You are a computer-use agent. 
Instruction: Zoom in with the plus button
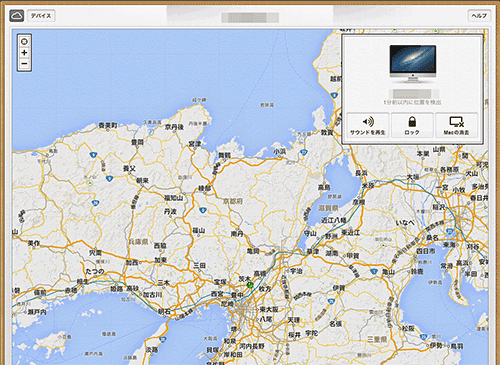tap(24, 53)
